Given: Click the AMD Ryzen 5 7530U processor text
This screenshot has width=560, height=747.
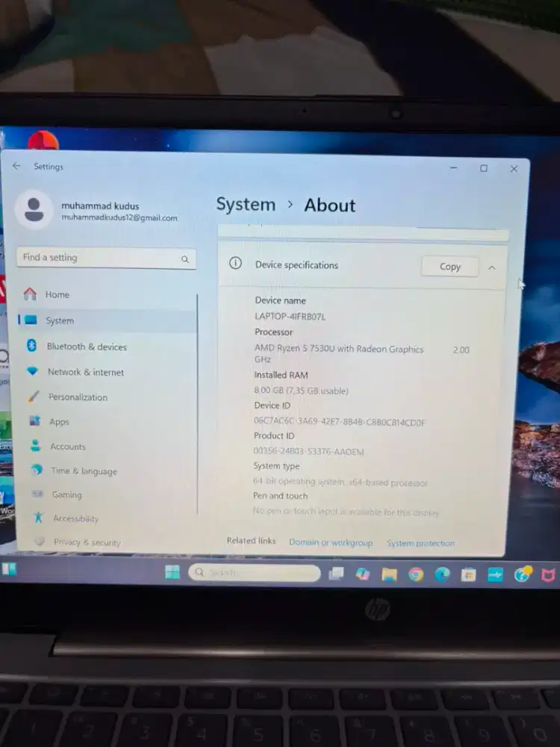Looking at the screenshot, I should (338, 349).
